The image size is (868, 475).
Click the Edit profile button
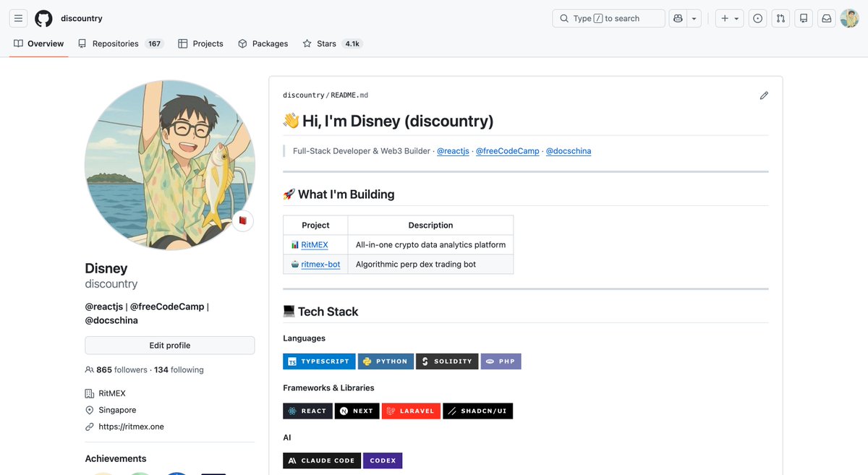tap(170, 346)
